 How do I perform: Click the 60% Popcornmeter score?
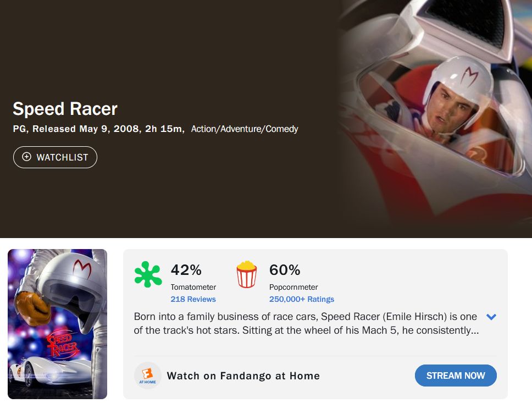click(x=284, y=270)
